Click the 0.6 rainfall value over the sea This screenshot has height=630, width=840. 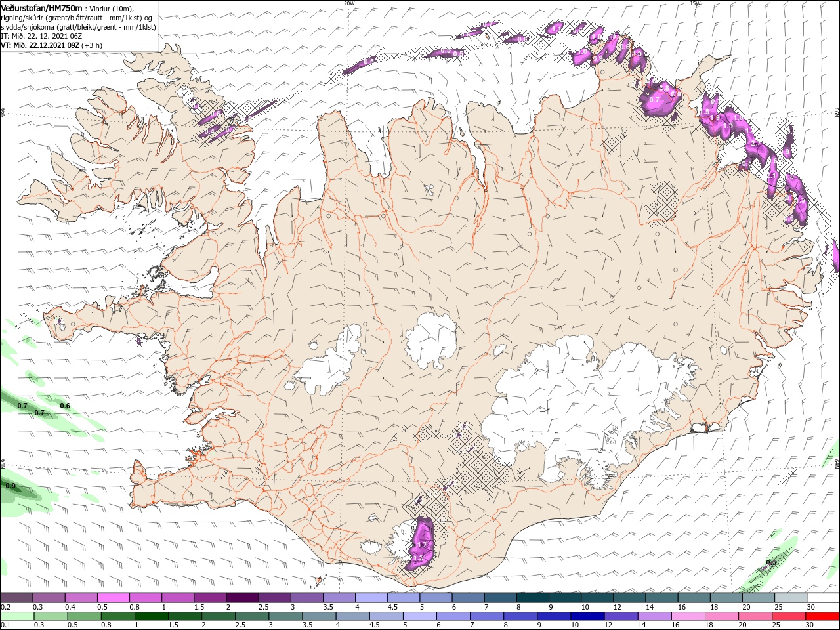coord(65,406)
